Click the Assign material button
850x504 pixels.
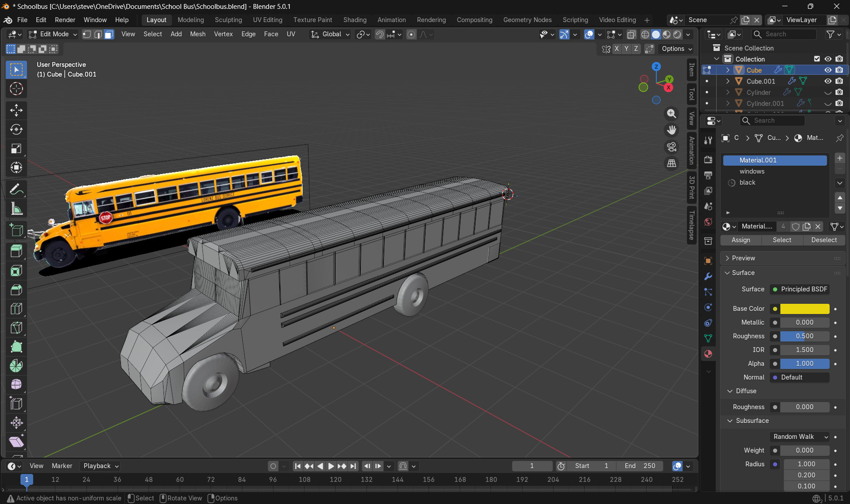[x=740, y=240]
